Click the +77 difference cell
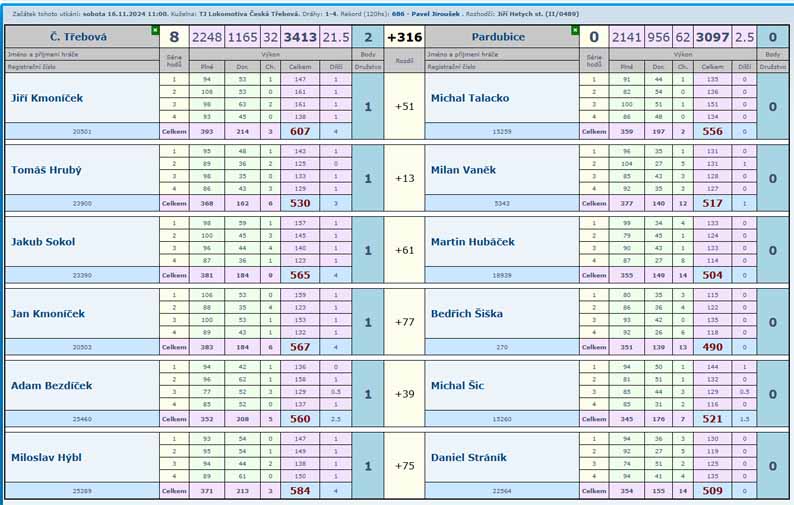Viewport: 794px width, 505px height. [x=404, y=322]
